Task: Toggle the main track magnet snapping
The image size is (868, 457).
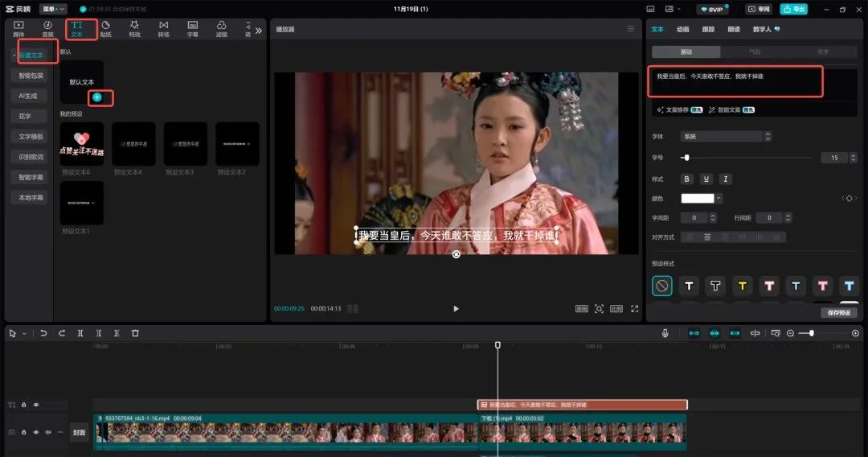Action: pyautogui.click(x=694, y=333)
